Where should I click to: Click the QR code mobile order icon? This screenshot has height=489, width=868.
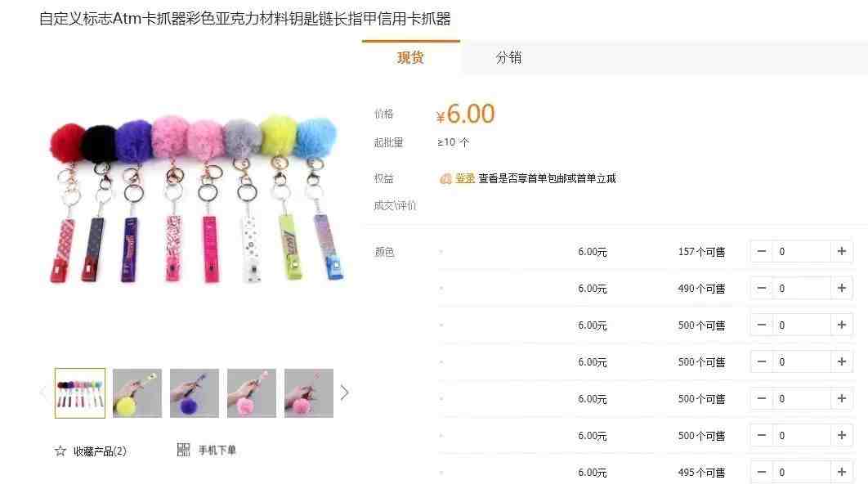[x=183, y=450]
